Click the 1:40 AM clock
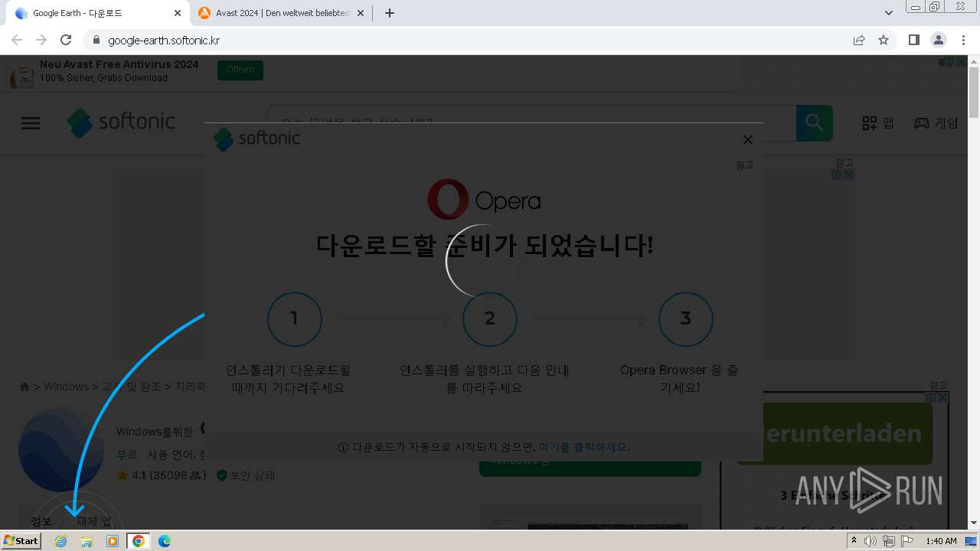Image resolution: width=980 pixels, height=551 pixels. click(941, 541)
